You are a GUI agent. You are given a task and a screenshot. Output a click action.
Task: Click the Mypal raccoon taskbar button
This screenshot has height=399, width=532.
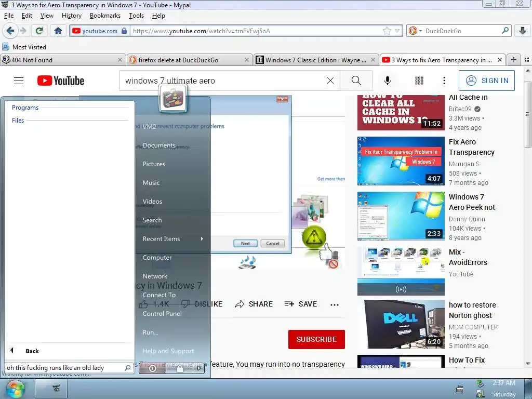[51, 389]
